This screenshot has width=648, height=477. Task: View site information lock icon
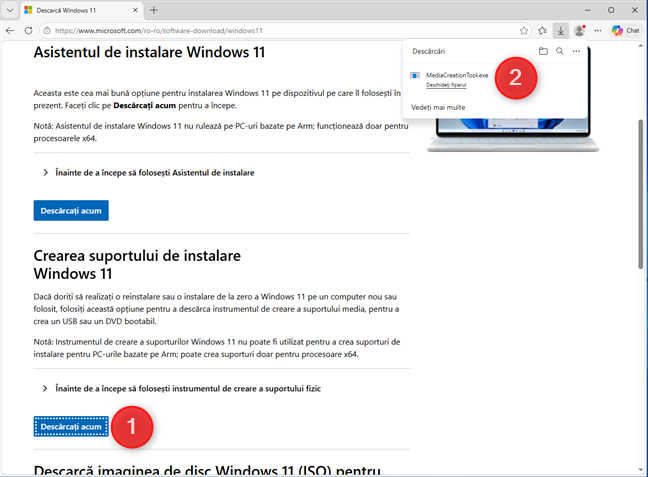tap(47, 31)
